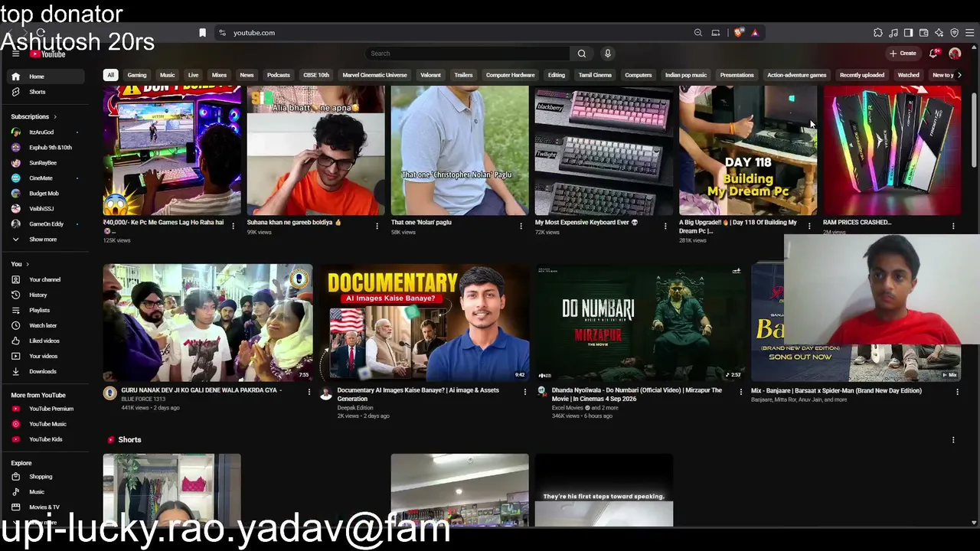
Task: Open the GameOn Eddy subscription channel
Action: 46,224
